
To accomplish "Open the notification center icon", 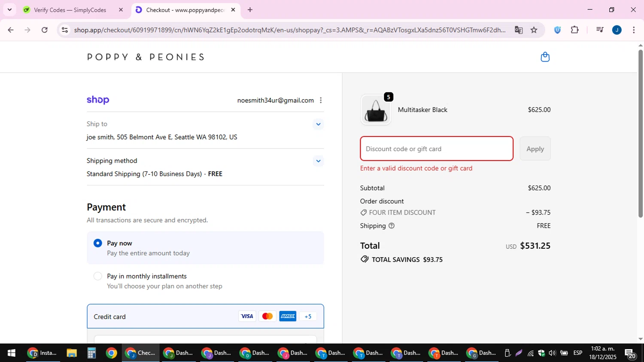I will [630, 353].
